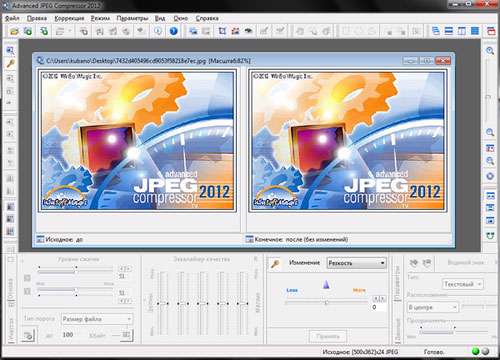Click the blue disc icon in right sidebar
The image size is (500, 360).
point(490,176)
